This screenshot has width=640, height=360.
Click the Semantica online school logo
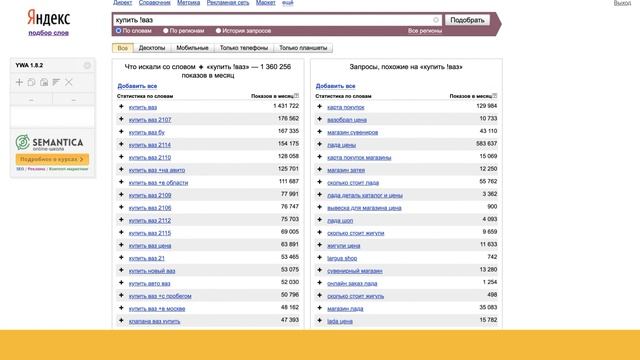click(49, 142)
